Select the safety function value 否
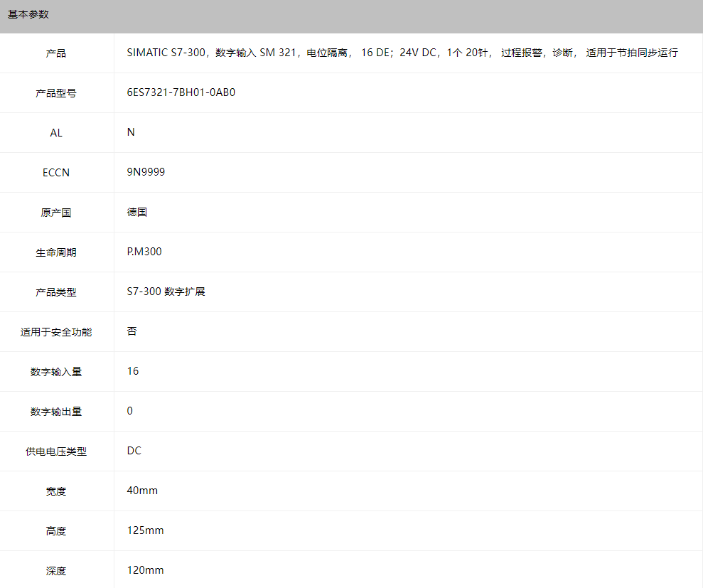 [x=132, y=331]
